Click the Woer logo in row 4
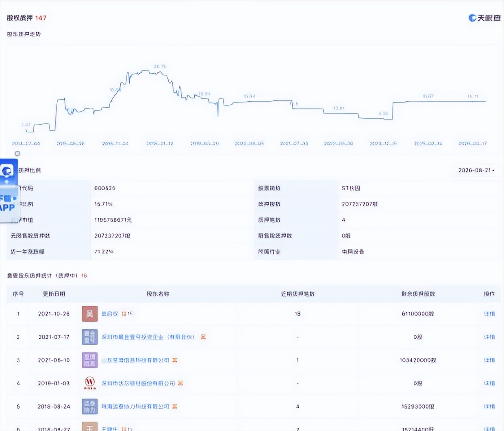Viewport: 504px width, 431px height. [x=90, y=383]
